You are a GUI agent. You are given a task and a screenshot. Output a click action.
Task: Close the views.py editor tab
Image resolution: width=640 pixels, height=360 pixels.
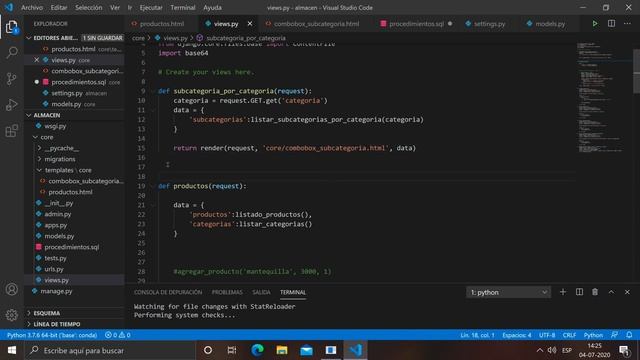pos(250,24)
